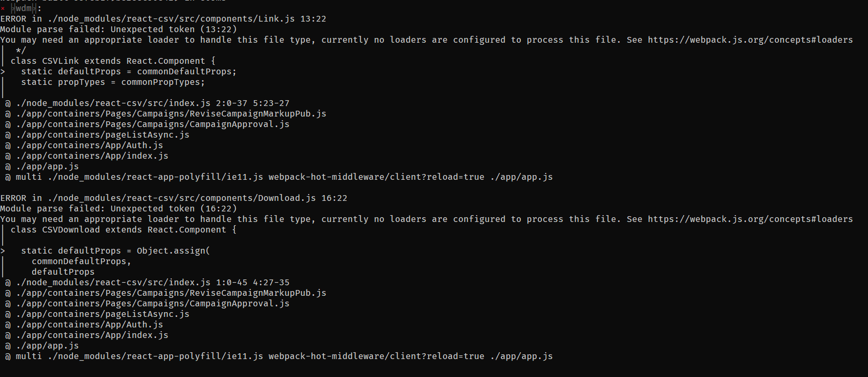Open the webpack loaders URL in the Download.js error

click(x=750, y=219)
